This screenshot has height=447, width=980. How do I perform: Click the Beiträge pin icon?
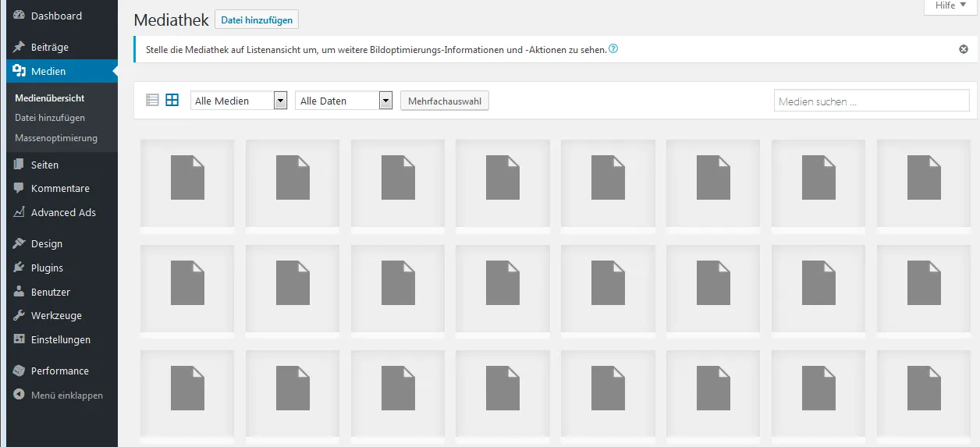20,47
